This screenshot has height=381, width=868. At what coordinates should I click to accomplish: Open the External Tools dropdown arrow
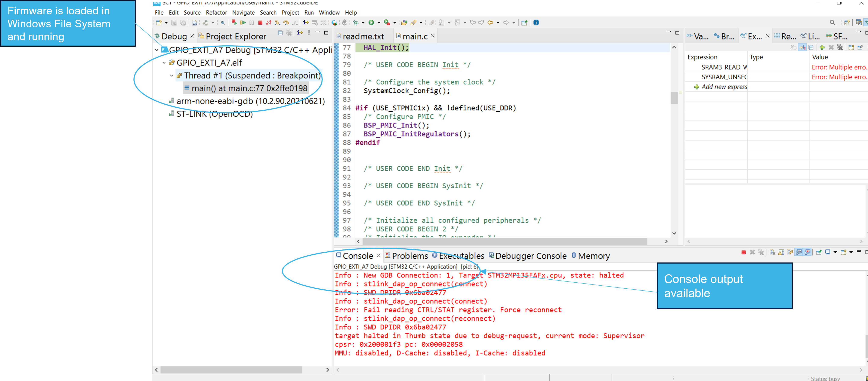(x=395, y=23)
